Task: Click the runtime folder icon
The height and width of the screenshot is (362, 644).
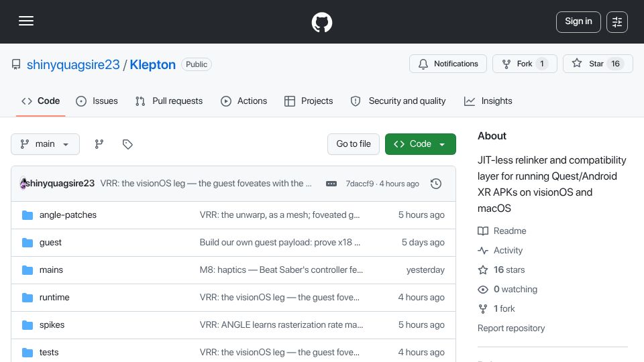Action: pyautogui.click(x=28, y=298)
